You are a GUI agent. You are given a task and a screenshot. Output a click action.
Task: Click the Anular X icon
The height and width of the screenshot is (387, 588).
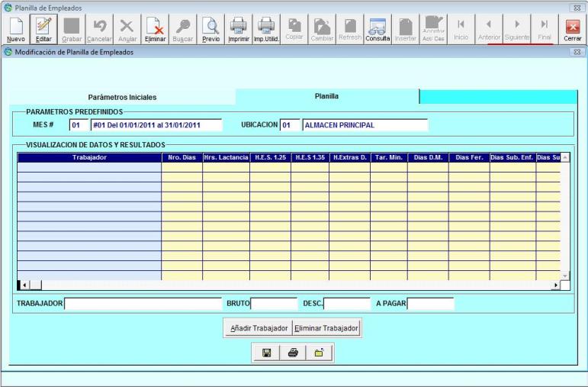pyautogui.click(x=127, y=30)
